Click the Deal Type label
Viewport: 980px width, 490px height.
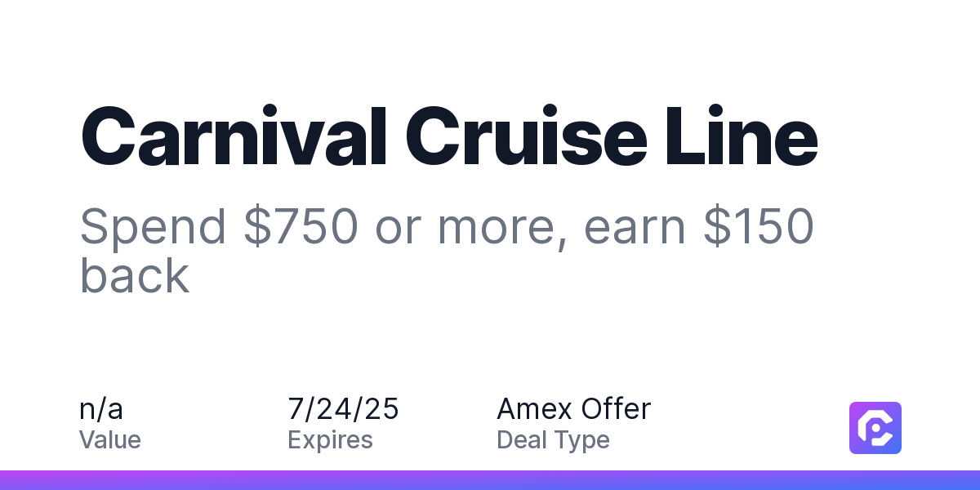(x=553, y=441)
